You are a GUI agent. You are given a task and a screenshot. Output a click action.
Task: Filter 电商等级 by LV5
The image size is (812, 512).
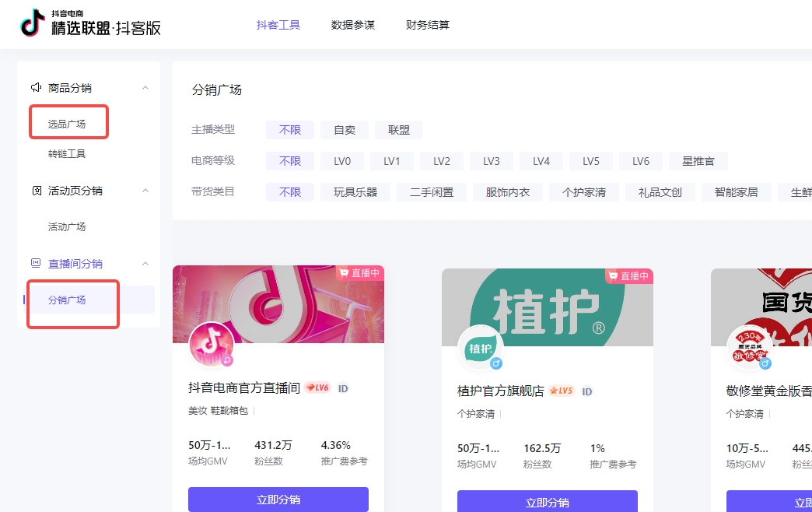[x=591, y=161]
